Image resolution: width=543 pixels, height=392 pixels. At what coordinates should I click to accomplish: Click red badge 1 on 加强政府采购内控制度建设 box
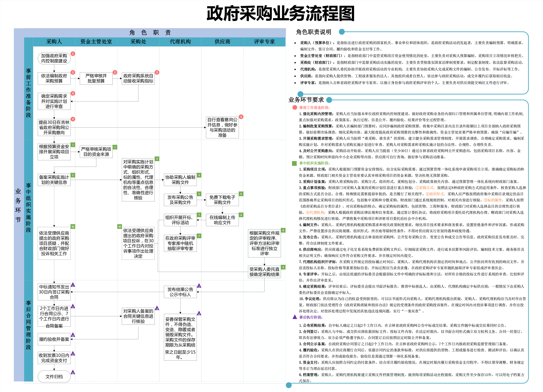tap(73, 54)
